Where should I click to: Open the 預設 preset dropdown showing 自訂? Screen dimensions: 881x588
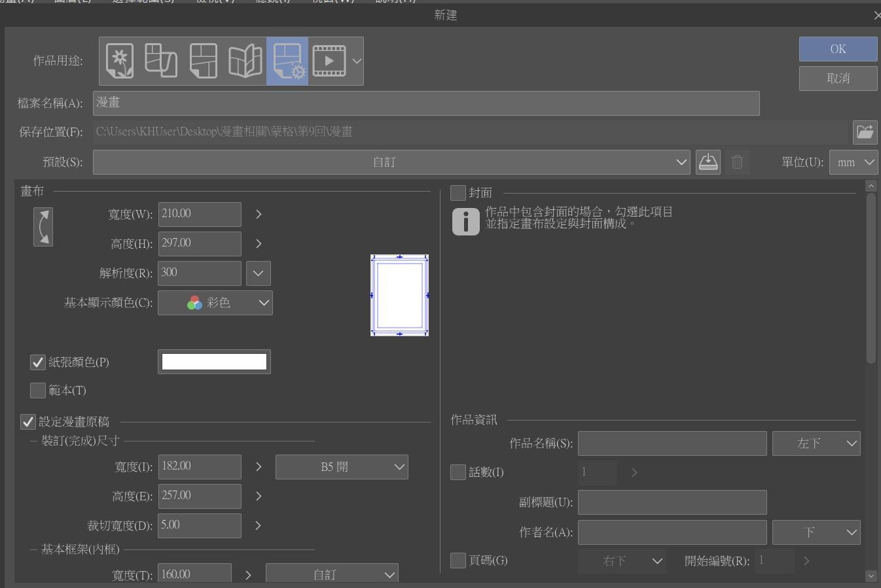point(391,162)
